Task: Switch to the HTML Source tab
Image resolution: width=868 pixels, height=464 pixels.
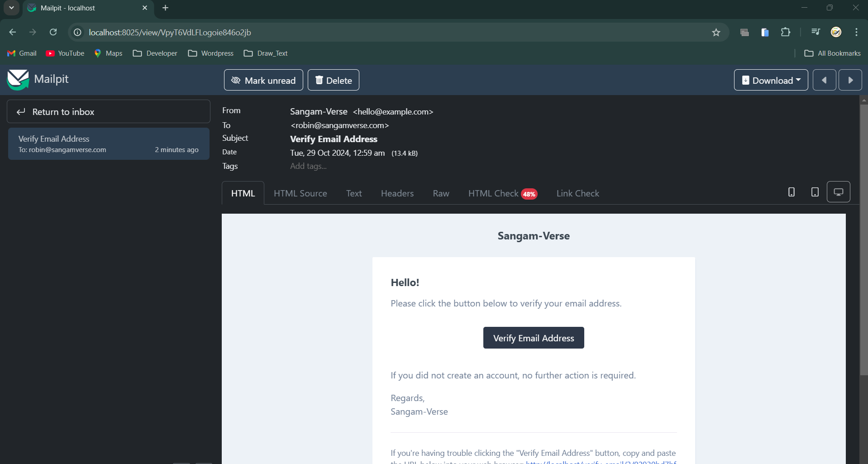Action: click(x=300, y=193)
